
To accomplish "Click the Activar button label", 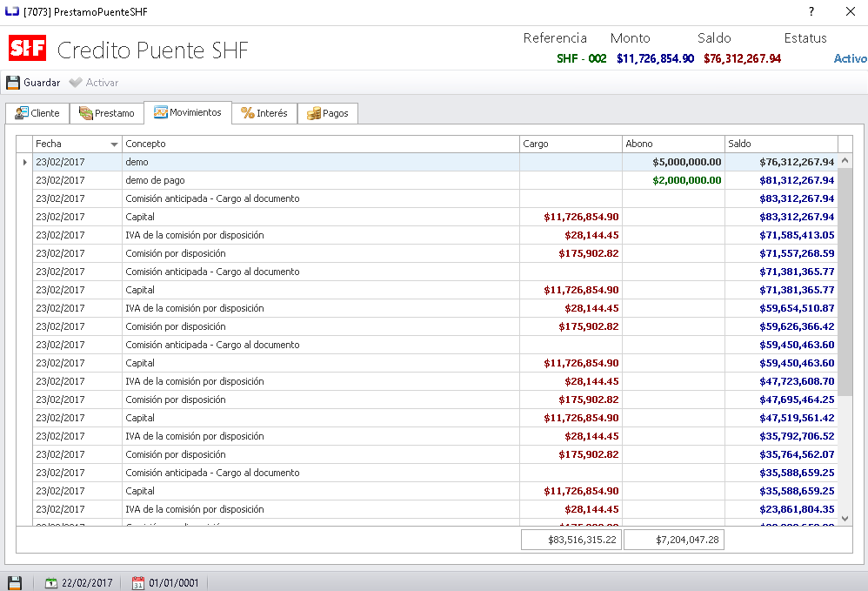I will [102, 83].
